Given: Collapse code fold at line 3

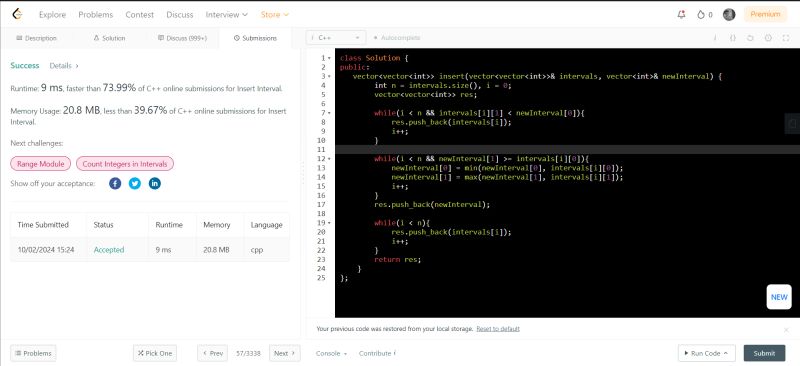Looking at the screenshot, I should [x=329, y=77].
